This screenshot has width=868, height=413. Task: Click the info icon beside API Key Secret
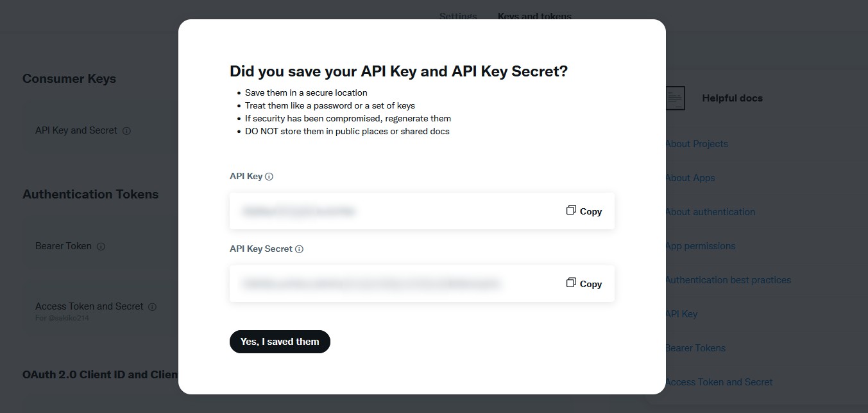click(x=299, y=249)
